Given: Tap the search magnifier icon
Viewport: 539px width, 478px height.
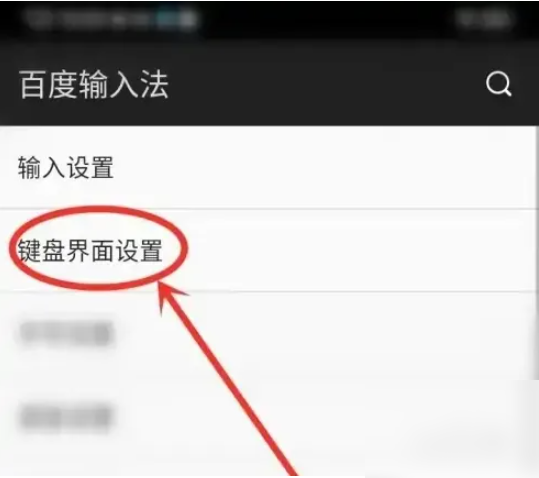Looking at the screenshot, I should (498, 84).
